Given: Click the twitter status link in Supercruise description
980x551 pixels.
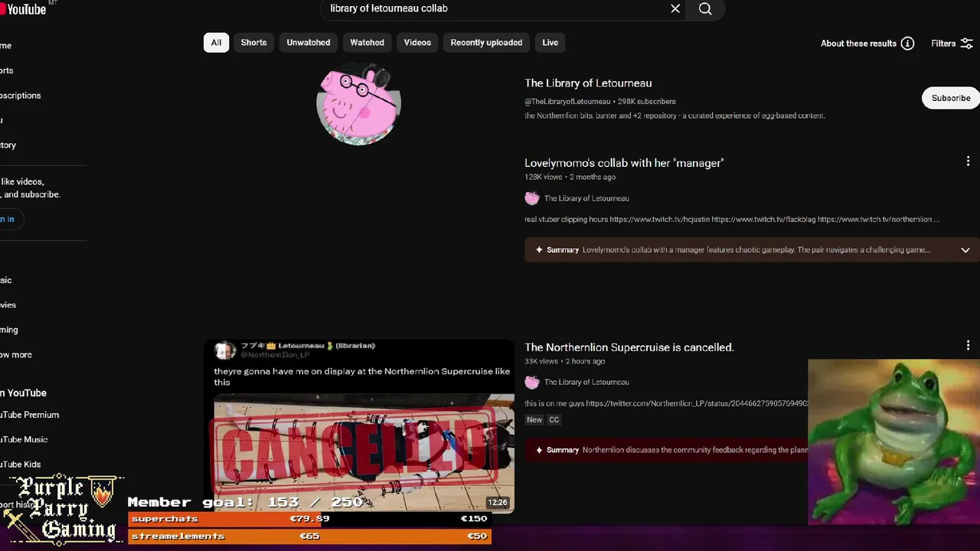Looking at the screenshot, I should click(x=697, y=403).
